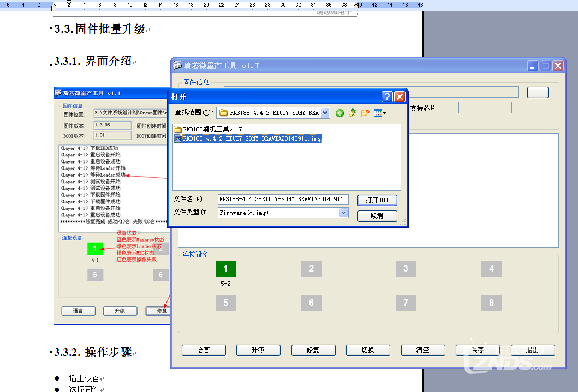Expand the 文件类型 Firmware dropdown
Screen dimensions: 578x392
[343, 213]
